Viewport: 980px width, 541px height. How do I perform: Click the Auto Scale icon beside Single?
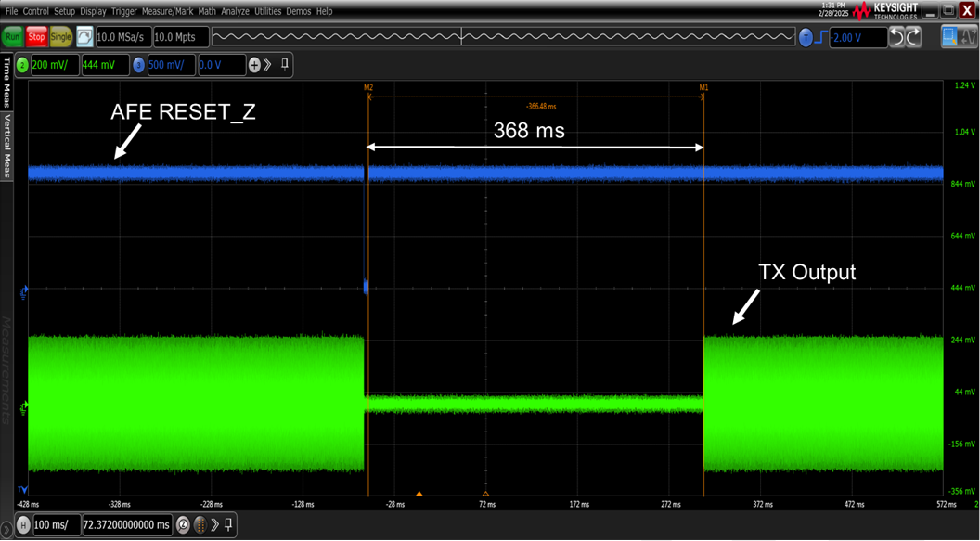(x=84, y=37)
